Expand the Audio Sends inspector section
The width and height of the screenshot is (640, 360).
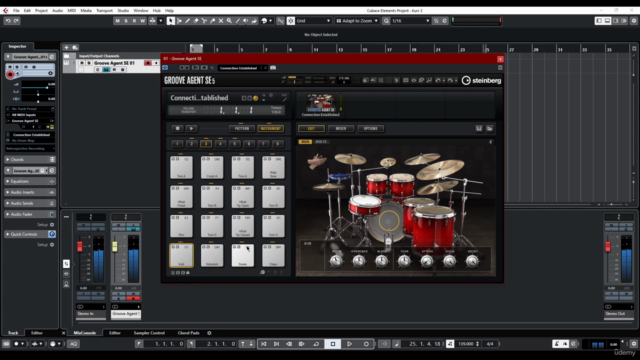point(29,203)
